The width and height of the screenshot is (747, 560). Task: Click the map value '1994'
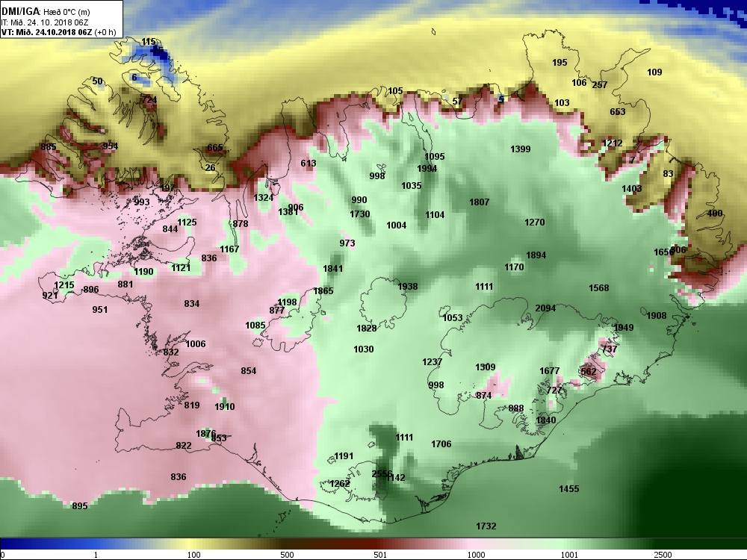click(x=427, y=168)
